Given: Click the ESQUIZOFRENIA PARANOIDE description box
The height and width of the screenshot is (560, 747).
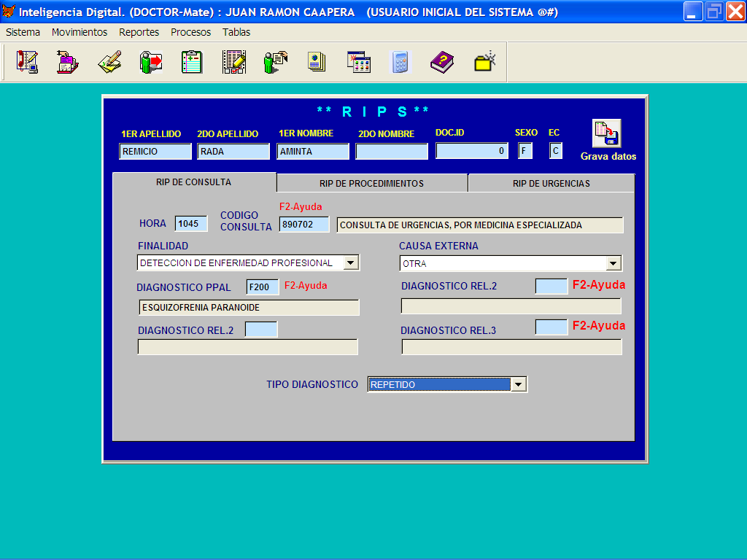Looking at the screenshot, I should click(249, 308).
